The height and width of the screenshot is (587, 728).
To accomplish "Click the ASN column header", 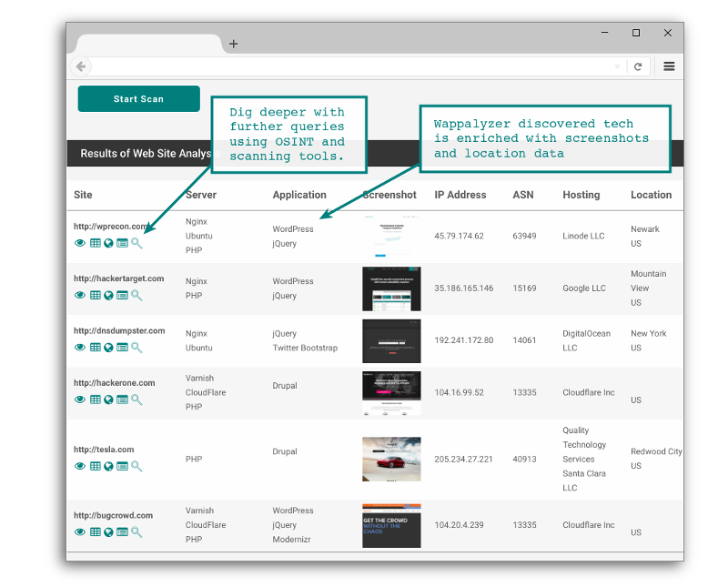I will [522, 195].
